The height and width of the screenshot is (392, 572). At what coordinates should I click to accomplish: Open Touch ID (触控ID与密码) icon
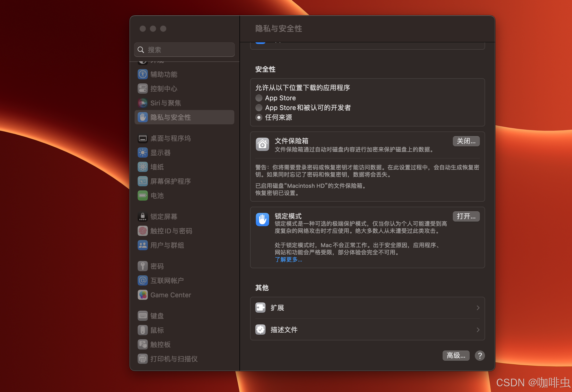pyautogui.click(x=142, y=231)
